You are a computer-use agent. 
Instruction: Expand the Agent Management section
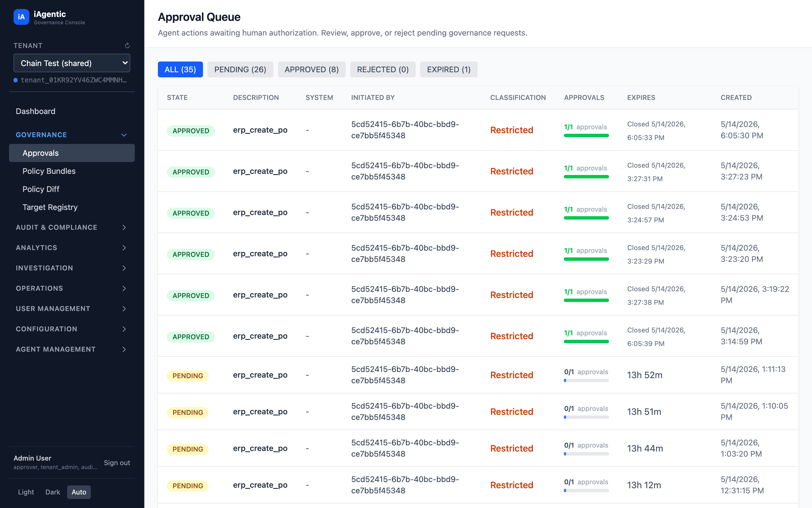pyautogui.click(x=72, y=349)
